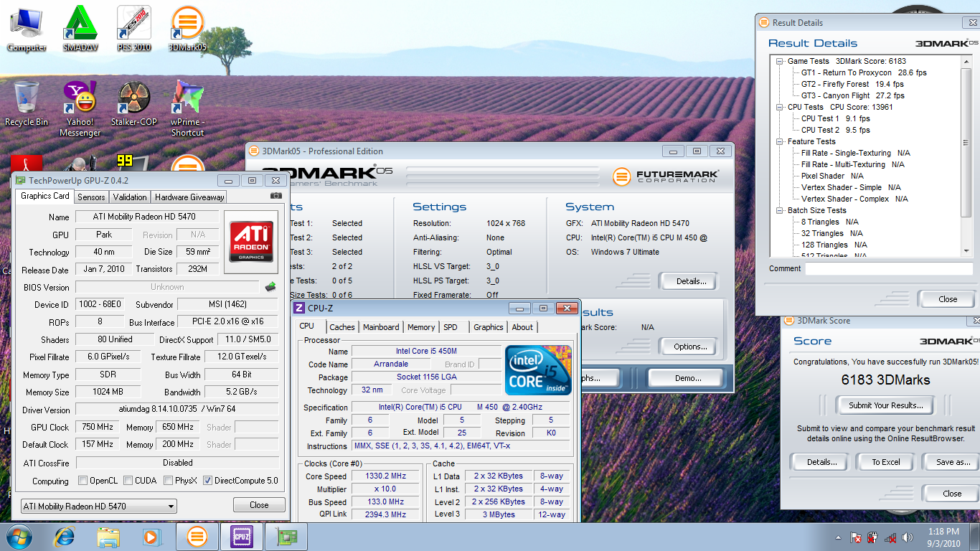Open the volume speaker tray icon
Image resolution: width=980 pixels, height=551 pixels.
[908, 537]
